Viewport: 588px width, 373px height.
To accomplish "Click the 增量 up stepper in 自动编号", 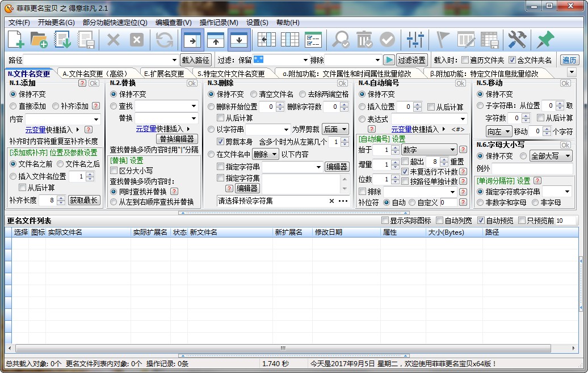I will tap(395, 161).
